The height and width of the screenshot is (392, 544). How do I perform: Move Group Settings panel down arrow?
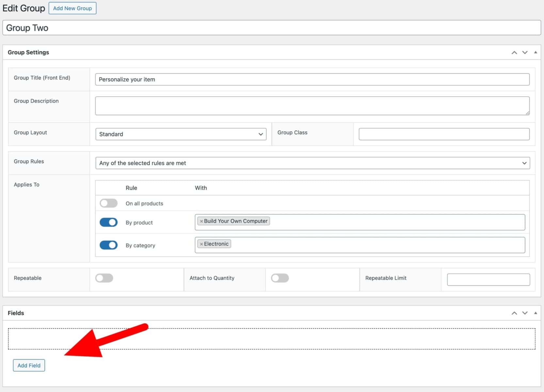coord(525,53)
